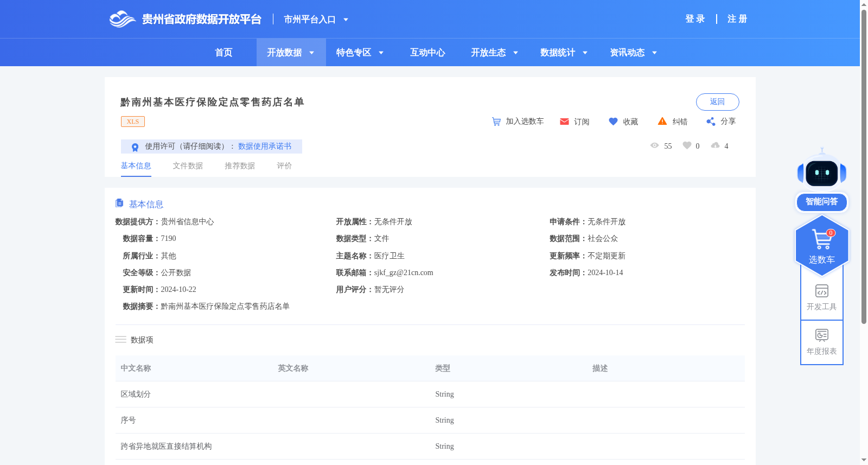
Task: Click the row 跨省异地就医直接结算机构
Action: 430,447
